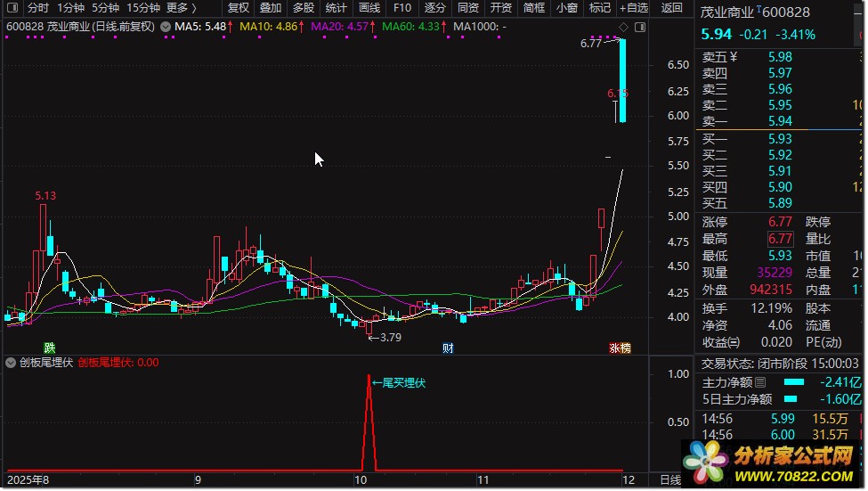Image resolution: width=868 pixels, height=491 pixels.
Task: Click 卖五 ask price 5.98
Action: pos(780,57)
